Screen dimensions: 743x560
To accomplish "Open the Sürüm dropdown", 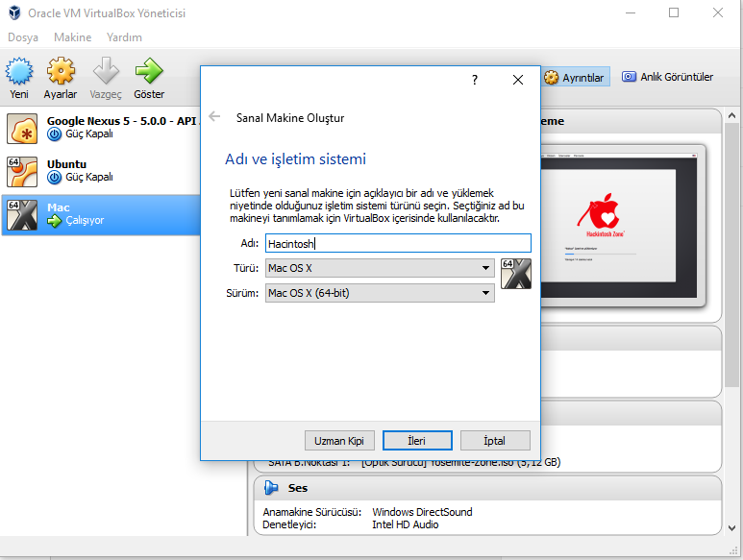I will click(x=380, y=293).
